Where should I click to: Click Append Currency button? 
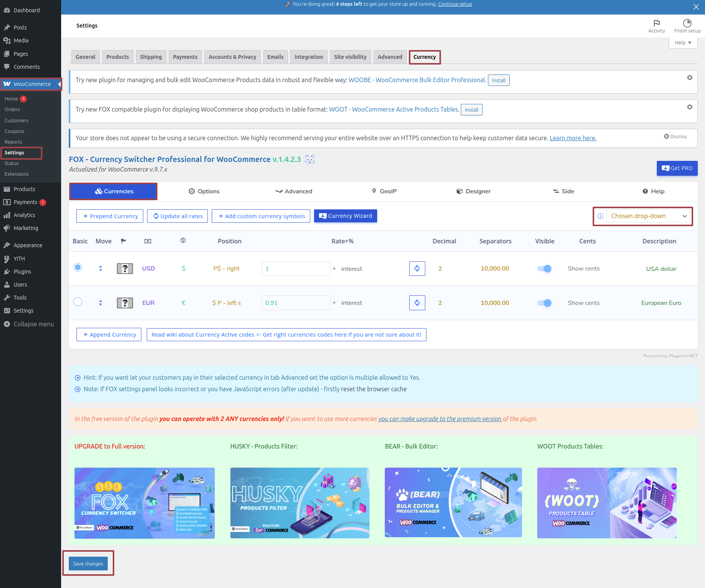coord(109,335)
